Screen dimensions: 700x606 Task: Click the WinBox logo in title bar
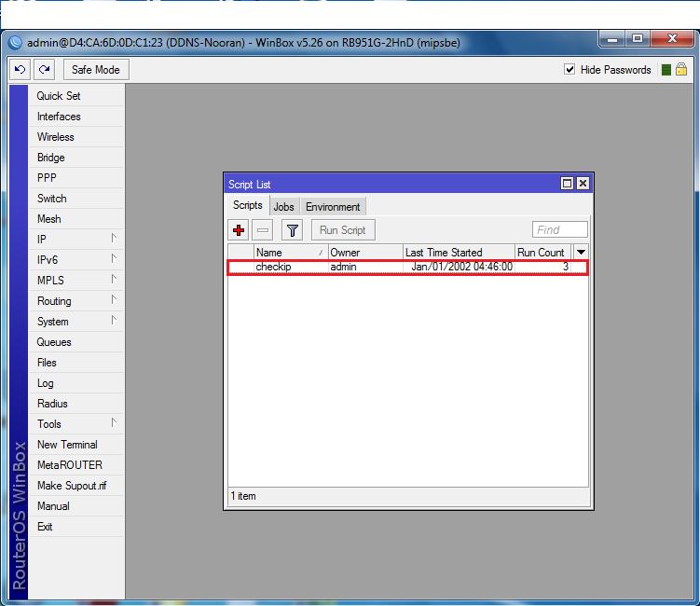(15, 43)
